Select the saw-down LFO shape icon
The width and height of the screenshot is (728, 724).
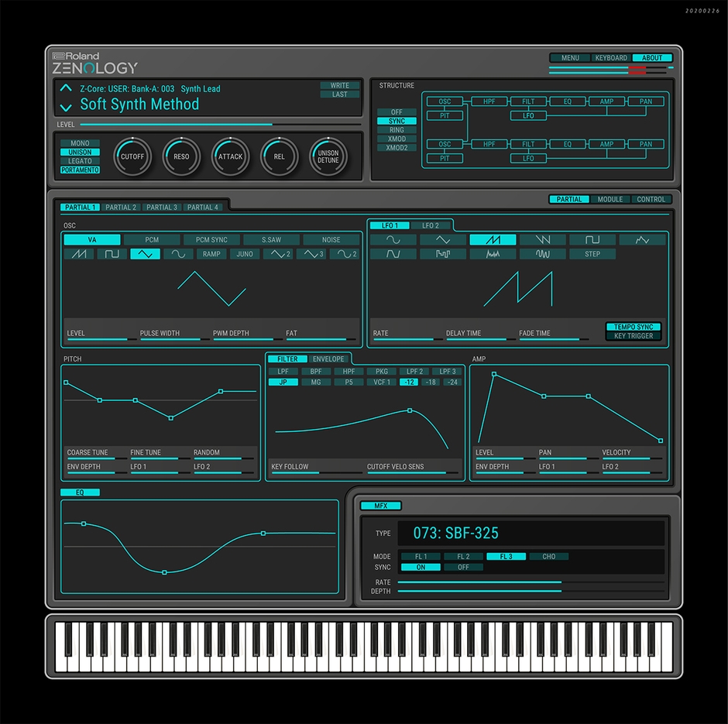(x=543, y=239)
